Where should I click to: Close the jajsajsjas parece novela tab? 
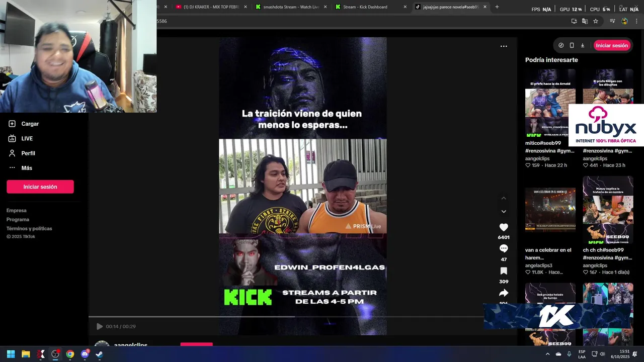(x=485, y=7)
